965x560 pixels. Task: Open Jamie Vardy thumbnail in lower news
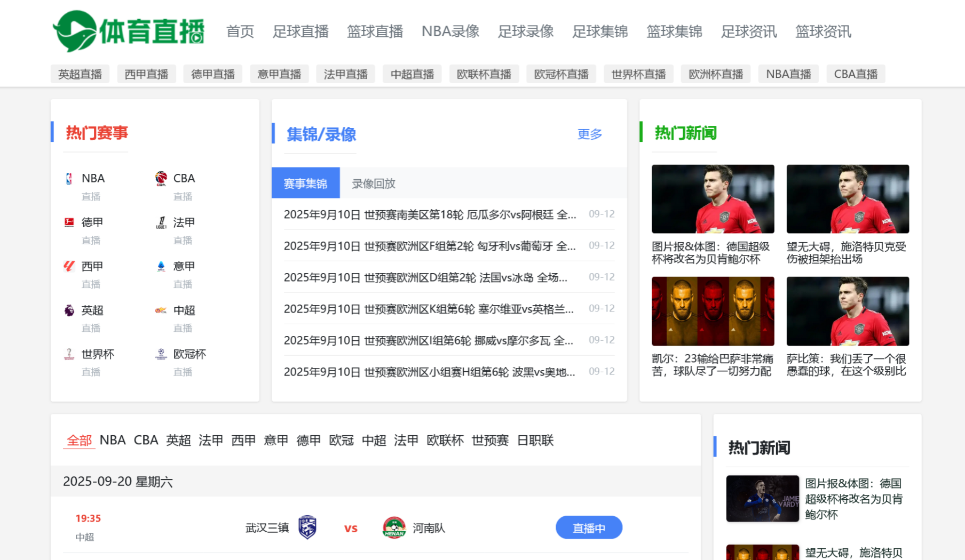point(763,499)
